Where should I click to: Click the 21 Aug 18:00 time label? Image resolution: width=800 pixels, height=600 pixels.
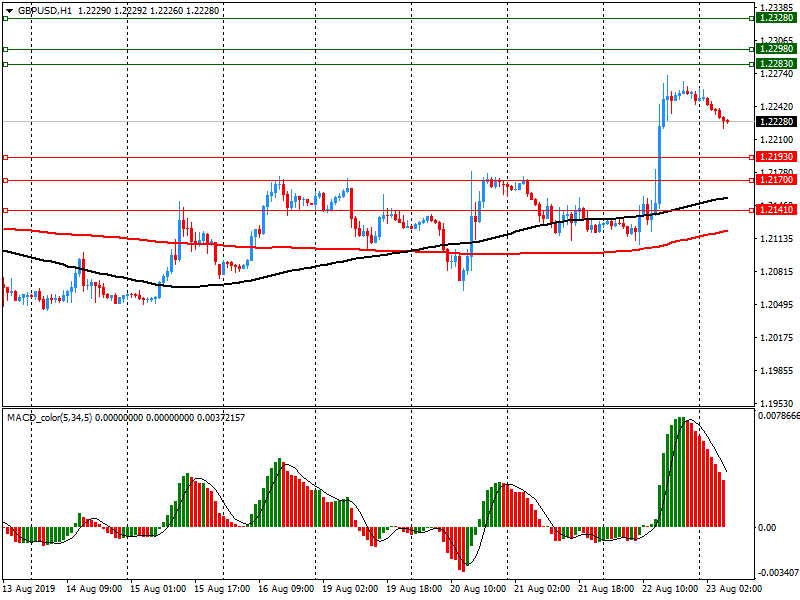pyautogui.click(x=606, y=589)
